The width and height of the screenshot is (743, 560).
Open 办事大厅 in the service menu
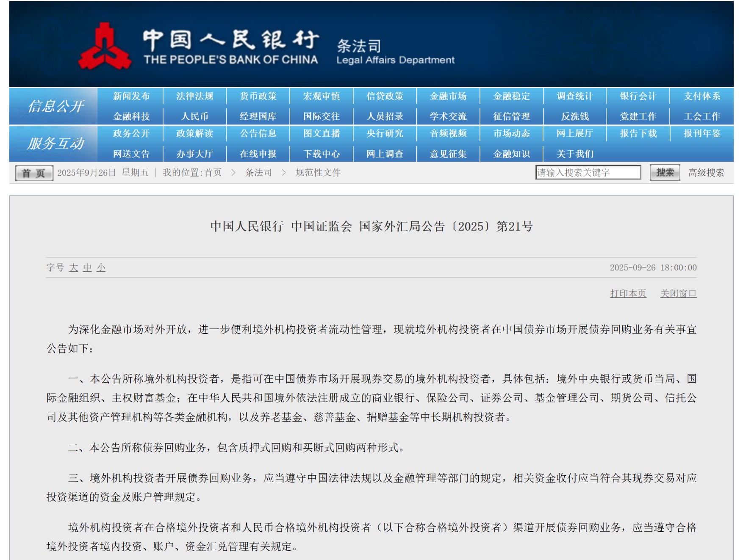pos(195,154)
